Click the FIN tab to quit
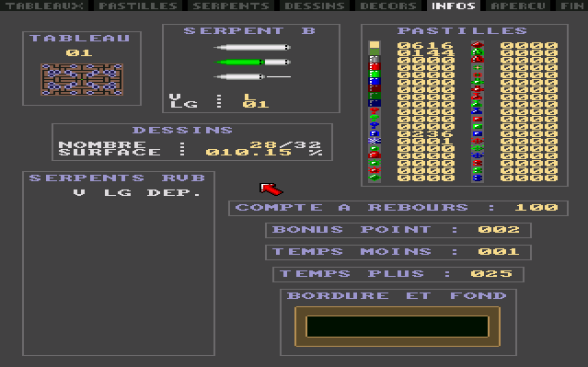Viewport: 588px width, 367px height. 571,6
